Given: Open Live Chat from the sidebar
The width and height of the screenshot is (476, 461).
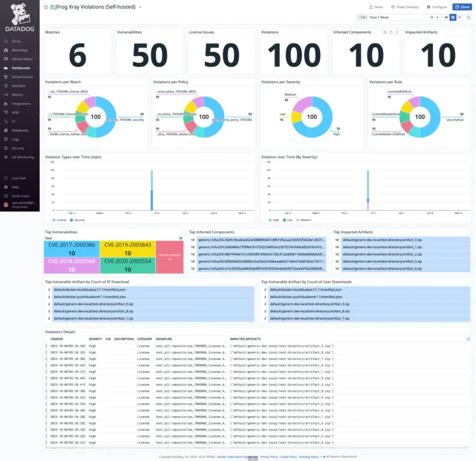Looking at the screenshot, I should 19,178.
